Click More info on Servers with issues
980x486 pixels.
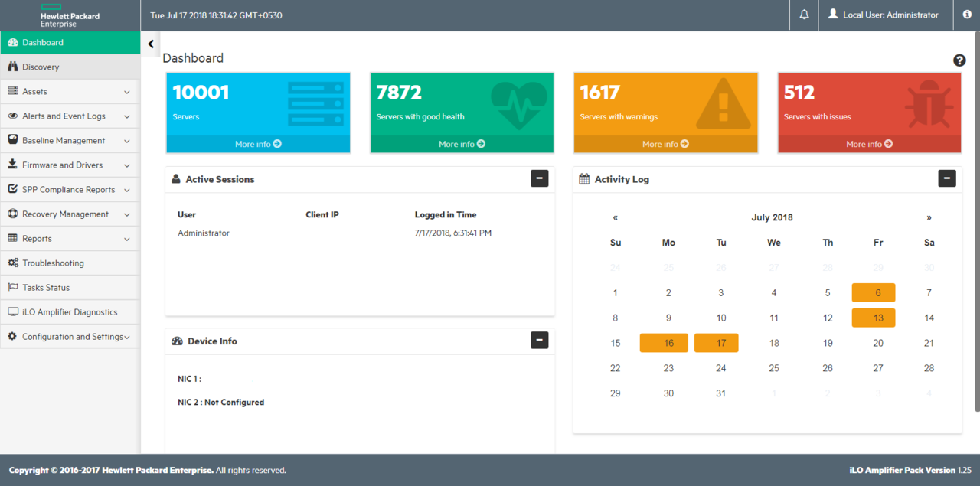869,144
